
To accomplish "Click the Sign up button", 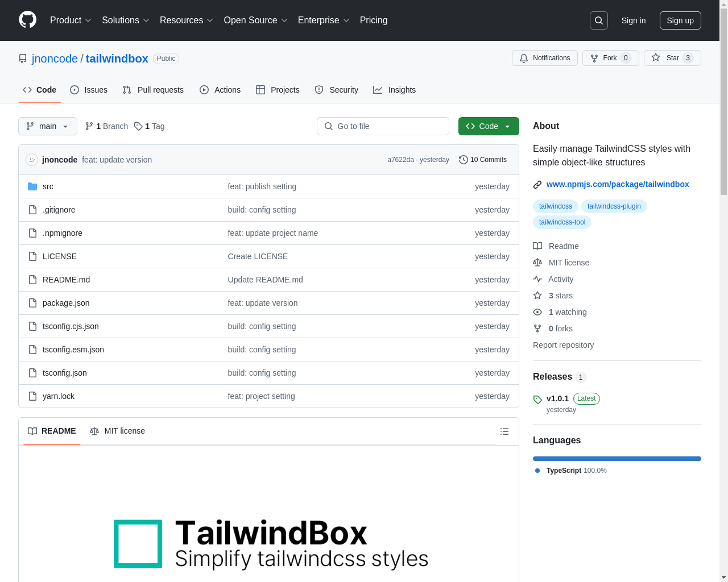I will (680, 20).
